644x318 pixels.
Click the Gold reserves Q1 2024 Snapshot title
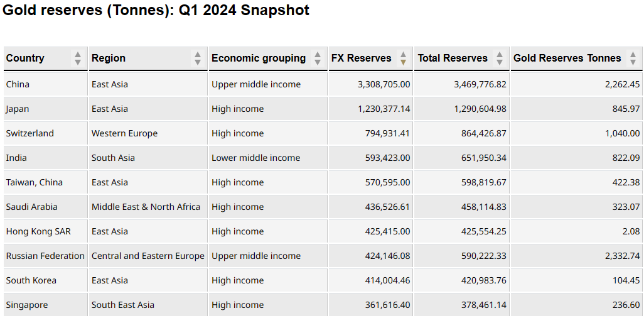point(156,11)
